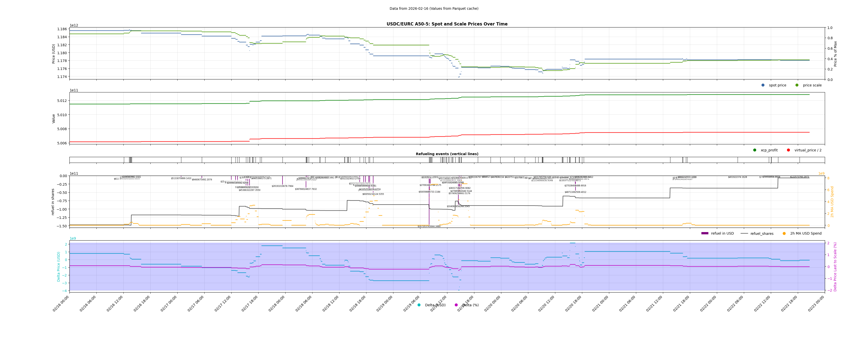Click the 02/23 00:00 x-axis tick label
868x344 pixels.
pos(817,304)
